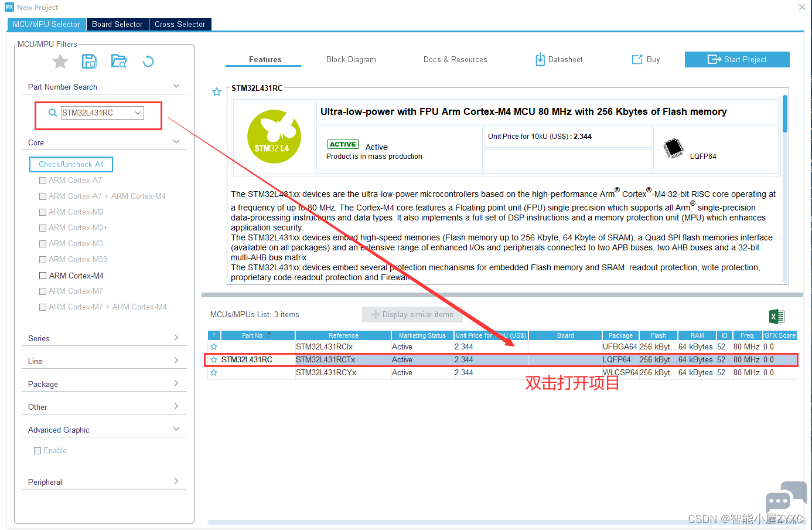Switch to the Board Selector tab

117,25
